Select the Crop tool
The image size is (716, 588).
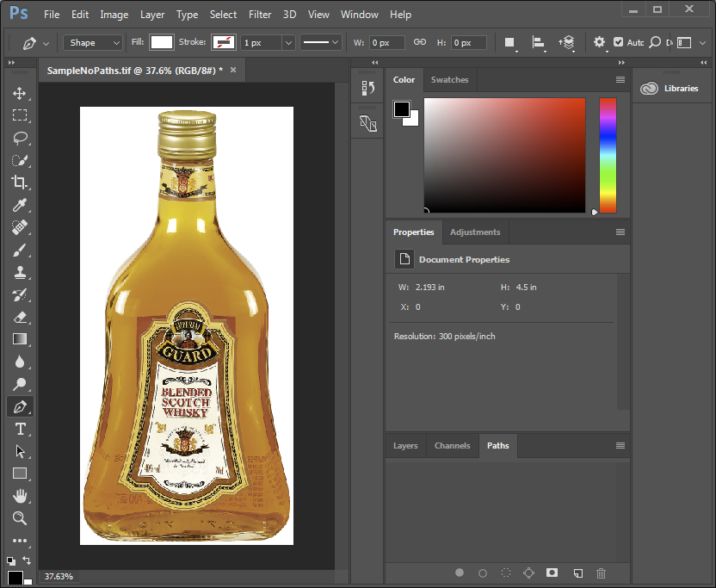click(x=19, y=183)
